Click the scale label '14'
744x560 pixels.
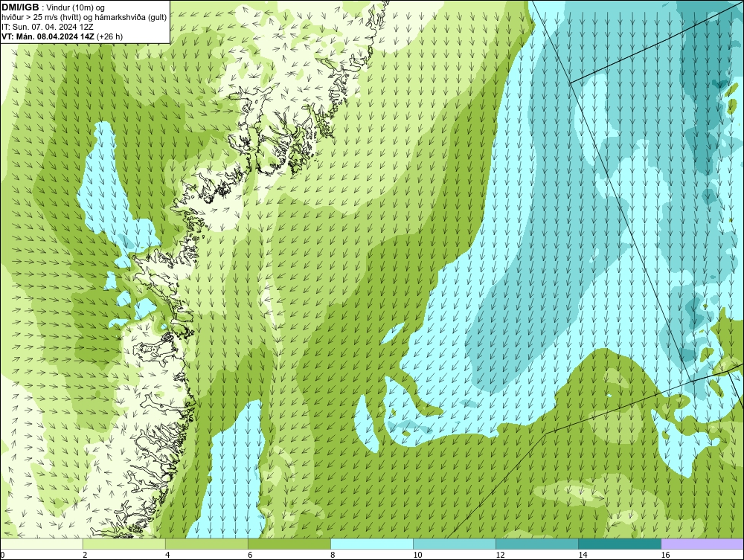(x=583, y=555)
